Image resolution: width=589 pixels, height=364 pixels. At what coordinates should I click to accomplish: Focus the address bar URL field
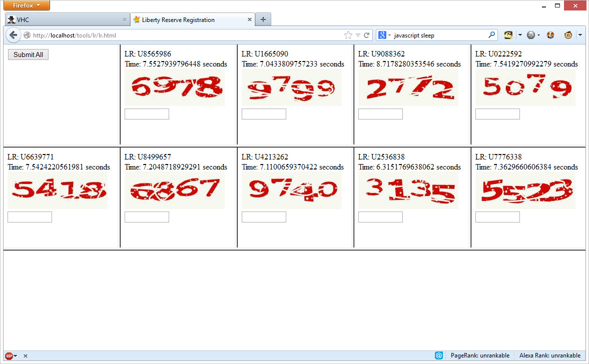[x=187, y=35]
